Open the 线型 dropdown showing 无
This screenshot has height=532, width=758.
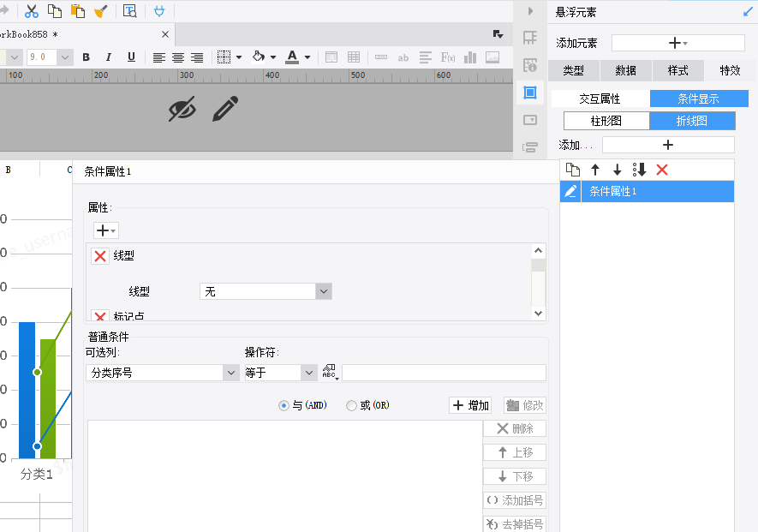[x=266, y=291]
